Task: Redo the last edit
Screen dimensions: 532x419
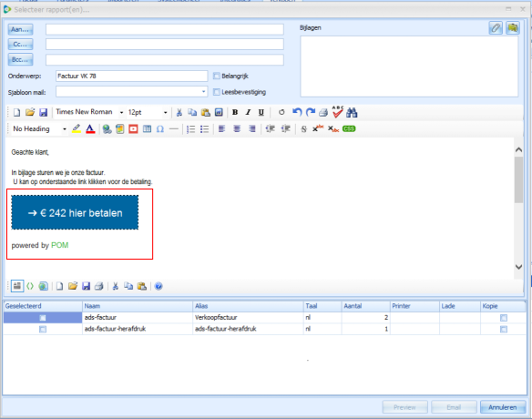Action: [310, 112]
